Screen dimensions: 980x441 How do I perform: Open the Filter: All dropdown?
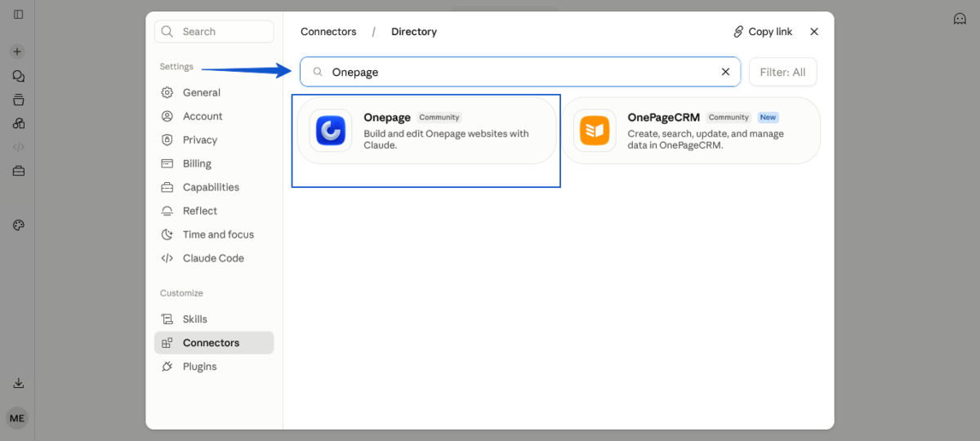pos(782,72)
